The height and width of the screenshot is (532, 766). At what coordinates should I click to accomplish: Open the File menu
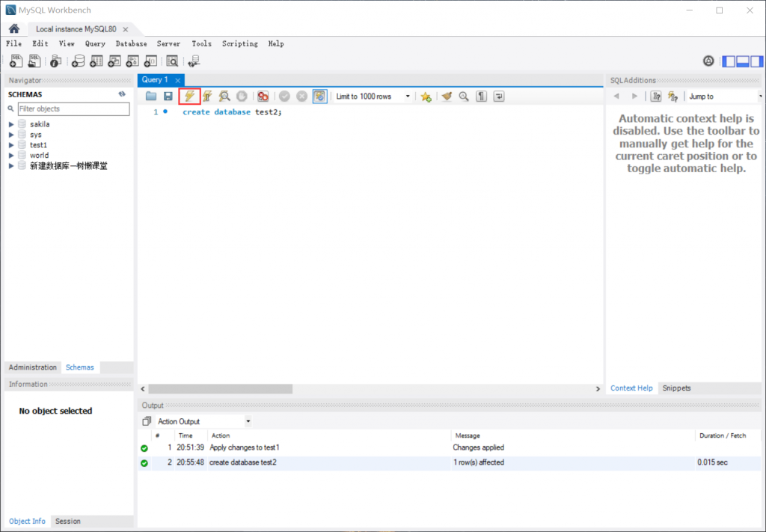pos(13,43)
